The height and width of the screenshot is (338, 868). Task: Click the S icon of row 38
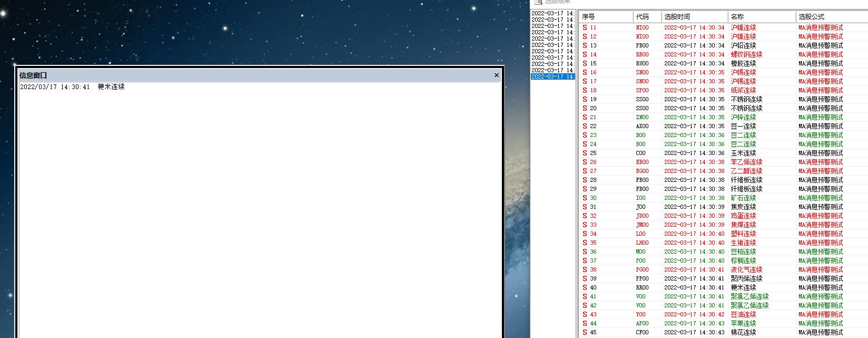[x=585, y=269]
